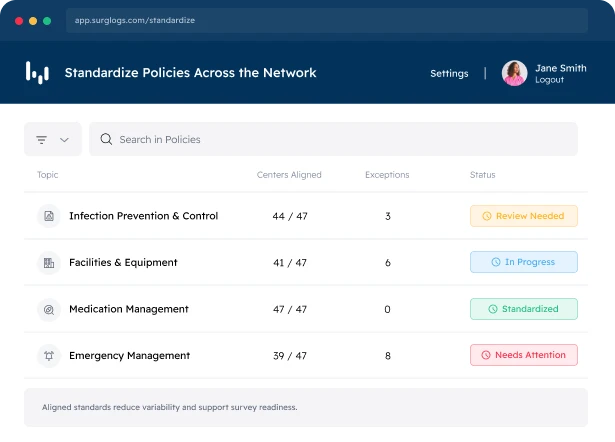Sort by the Topic column header
The height and width of the screenshot is (442, 615).
tap(47, 175)
